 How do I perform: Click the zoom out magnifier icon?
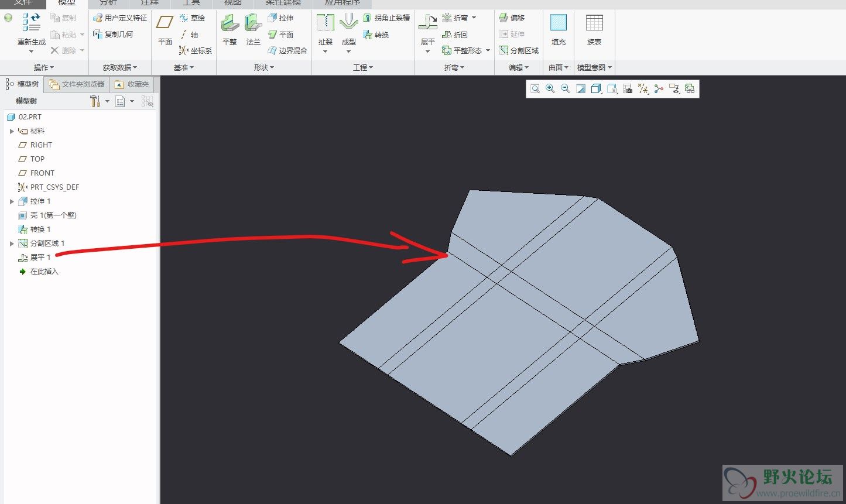coord(566,89)
